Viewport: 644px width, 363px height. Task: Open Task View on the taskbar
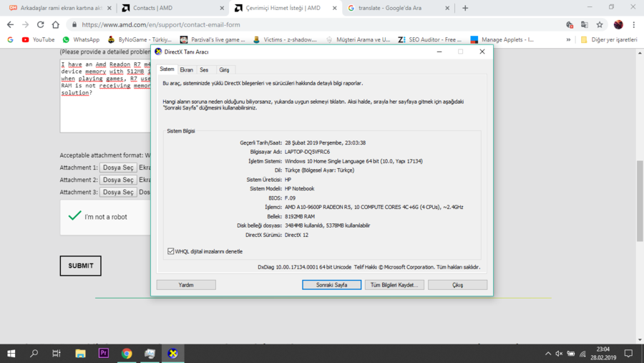coord(57,354)
